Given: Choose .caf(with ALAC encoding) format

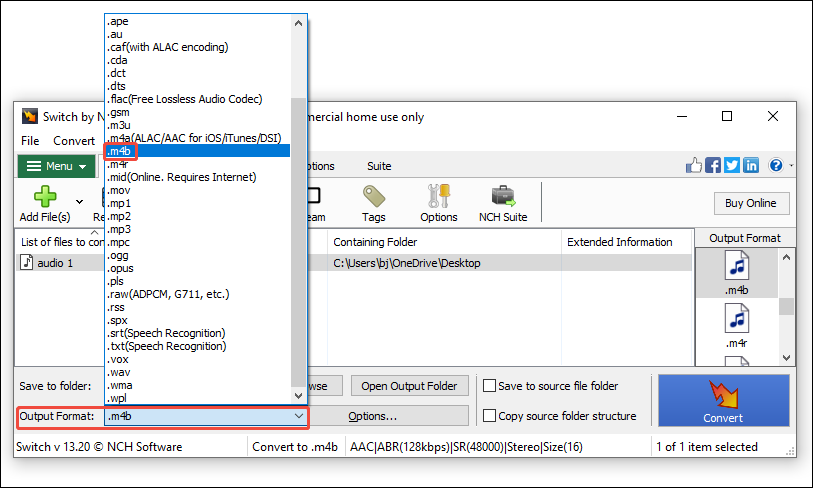Looking at the screenshot, I should [x=198, y=47].
